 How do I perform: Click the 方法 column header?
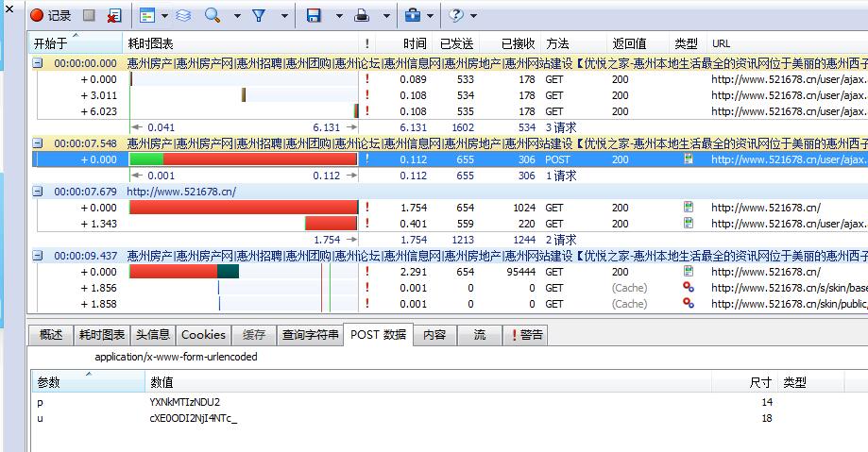coord(573,43)
